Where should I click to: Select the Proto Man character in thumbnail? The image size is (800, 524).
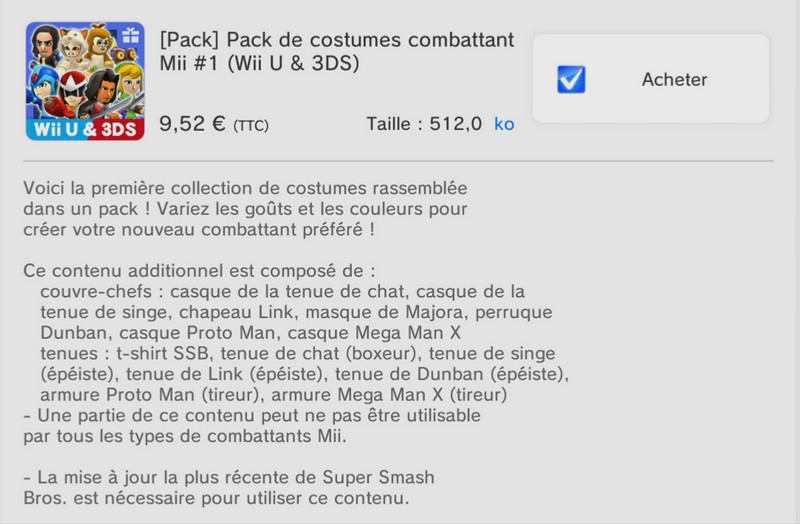(x=71, y=94)
